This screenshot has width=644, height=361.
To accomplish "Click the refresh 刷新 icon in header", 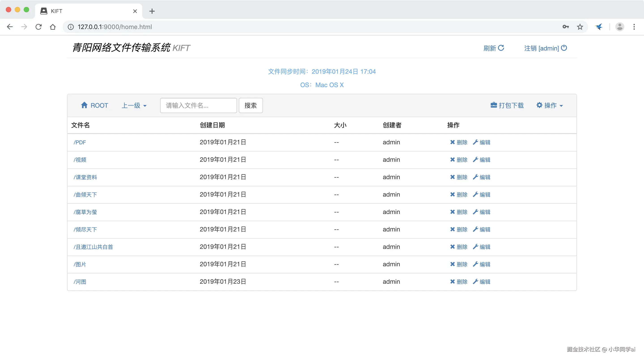I will tap(501, 48).
